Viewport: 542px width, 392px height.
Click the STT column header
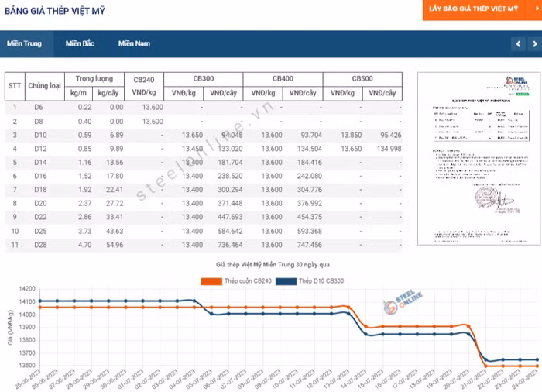tap(15, 86)
